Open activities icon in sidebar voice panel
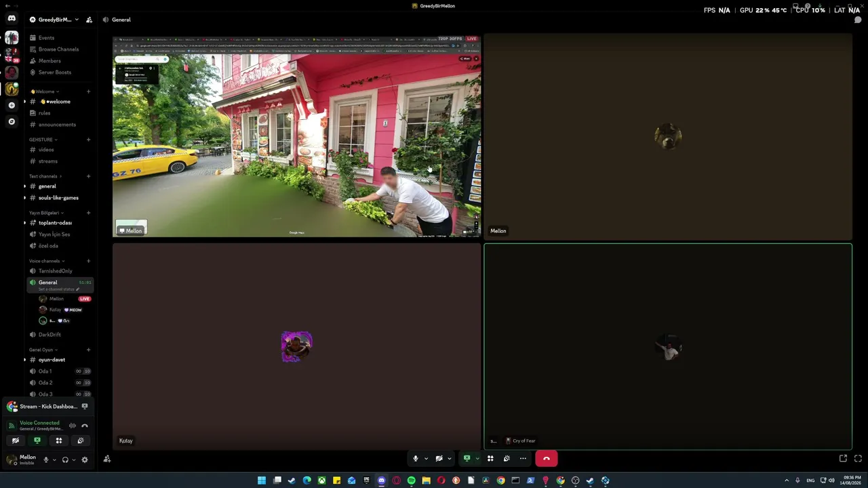868x488 pixels. tap(59, 441)
